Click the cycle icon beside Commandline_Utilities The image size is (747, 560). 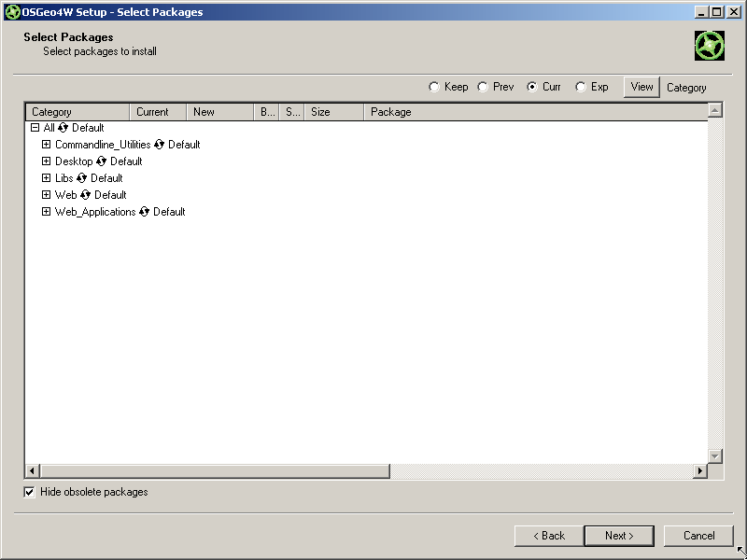point(159,145)
